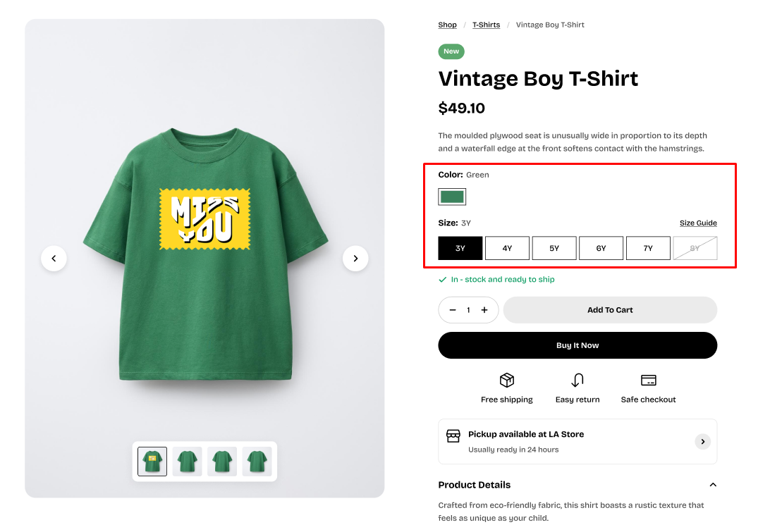The height and width of the screenshot is (532, 770).
Task: Click the Easy return arrow icon
Action: click(x=577, y=381)
